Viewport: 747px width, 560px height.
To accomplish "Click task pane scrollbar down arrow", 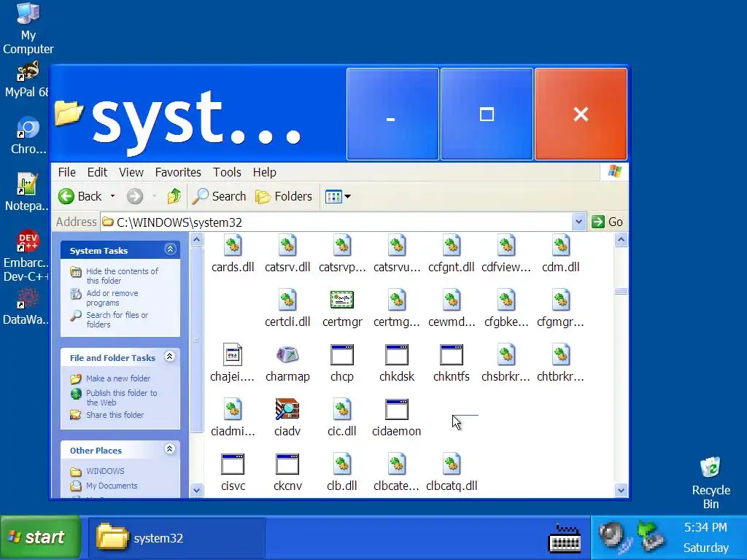I will pyautogui.click(x=197, y=490).
